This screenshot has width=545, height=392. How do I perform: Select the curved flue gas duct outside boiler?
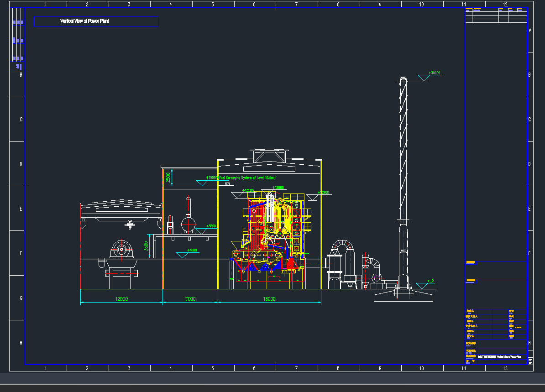[x=342, y=246]
